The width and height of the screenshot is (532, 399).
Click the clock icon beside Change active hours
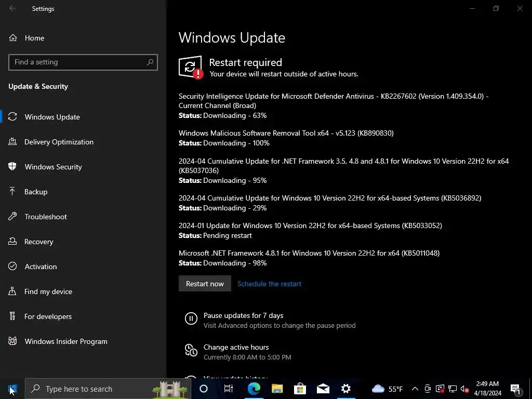[191, 350]
